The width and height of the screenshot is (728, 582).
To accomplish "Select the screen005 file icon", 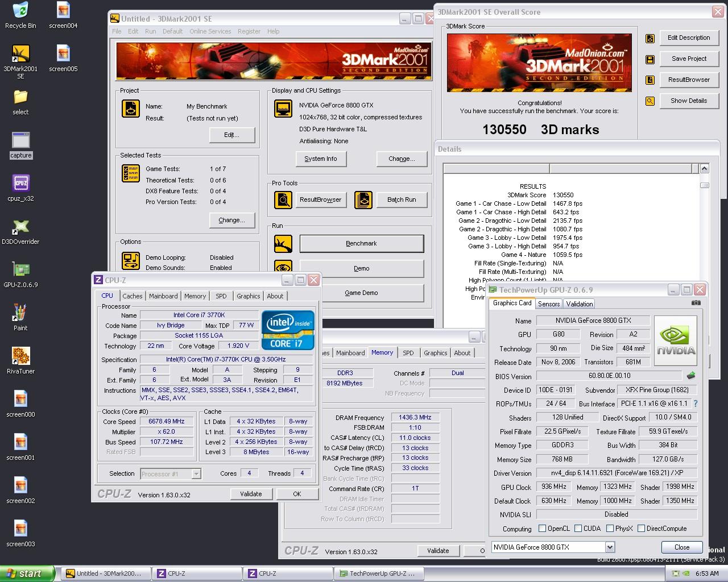I will coord(63,59).
